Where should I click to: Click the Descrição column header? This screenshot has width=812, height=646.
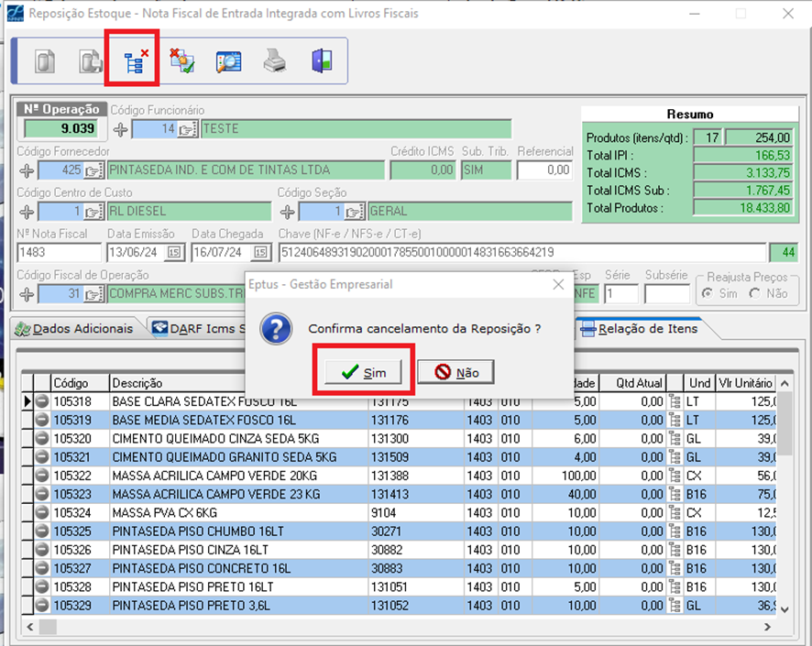(x=177, y=383)
